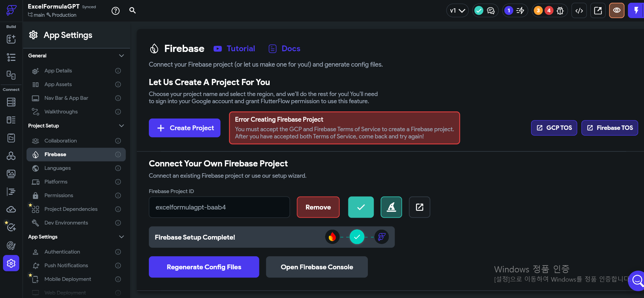Show the red 4 errors badge

[x=549, y=11]
